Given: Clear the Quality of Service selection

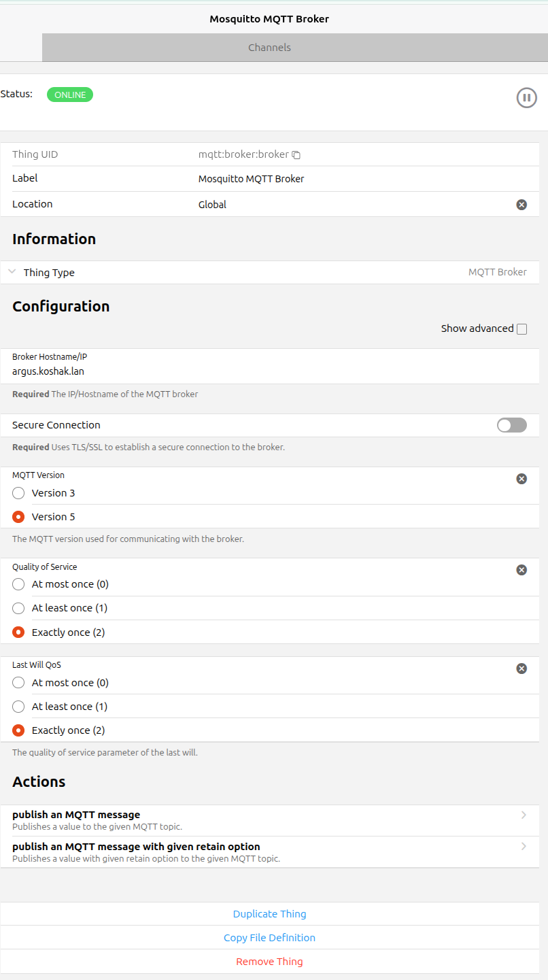Looking at the screenshot, I should 521,570.
